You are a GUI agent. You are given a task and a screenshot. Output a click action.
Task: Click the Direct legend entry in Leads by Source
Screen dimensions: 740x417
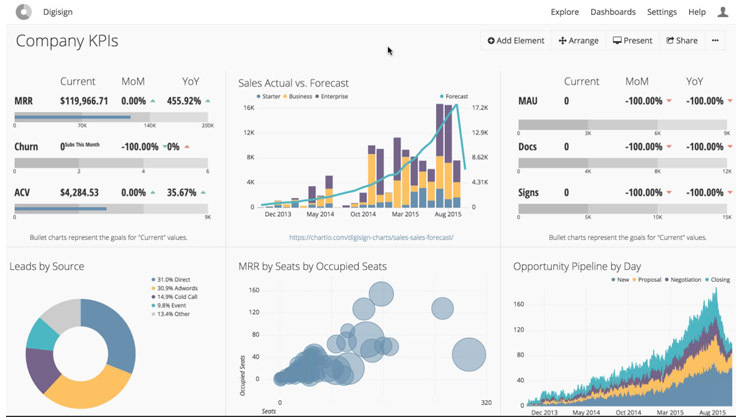click(173, 280)
